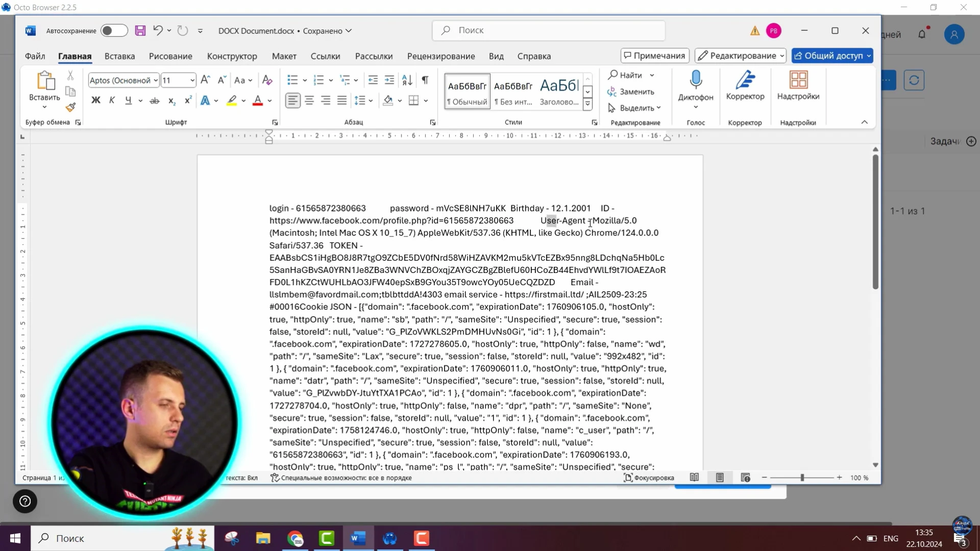Open the font name dropdown
This screenshot has height=551, width=980.
coord(156,80)
